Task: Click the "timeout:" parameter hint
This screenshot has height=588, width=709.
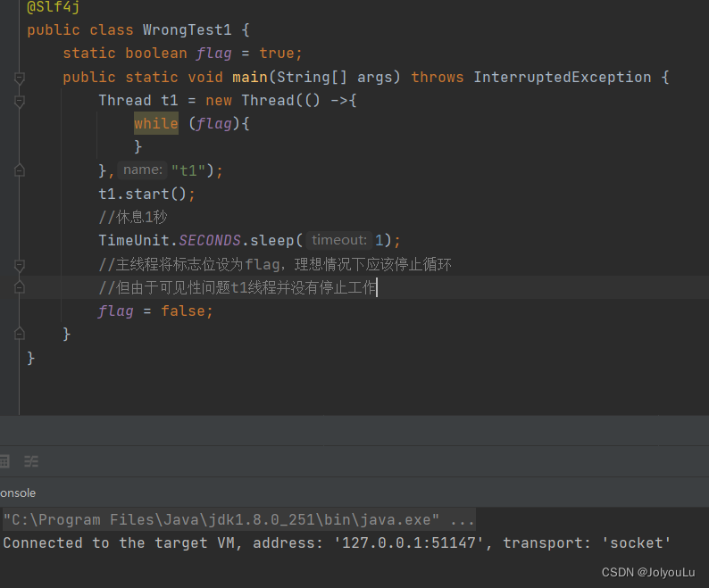Action: [x=339, y=240]
